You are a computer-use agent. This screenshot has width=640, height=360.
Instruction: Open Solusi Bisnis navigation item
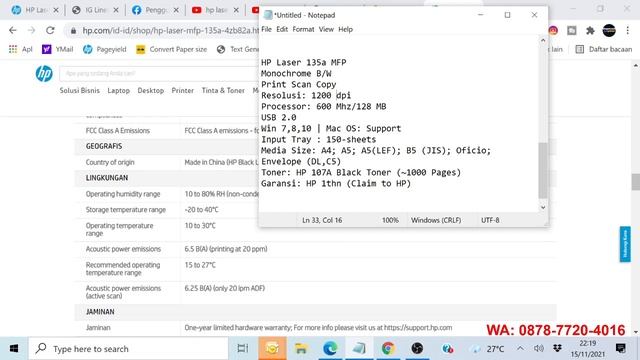coord(80,91)
